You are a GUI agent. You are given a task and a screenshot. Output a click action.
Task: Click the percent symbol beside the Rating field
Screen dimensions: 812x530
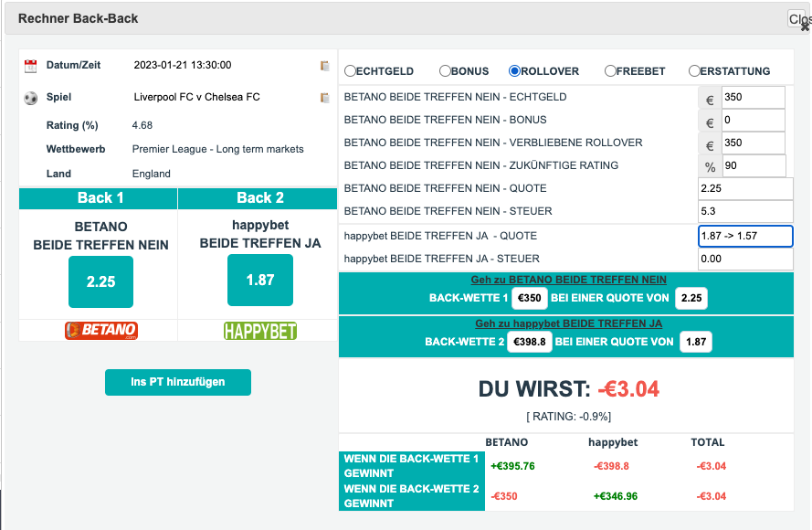710,167
